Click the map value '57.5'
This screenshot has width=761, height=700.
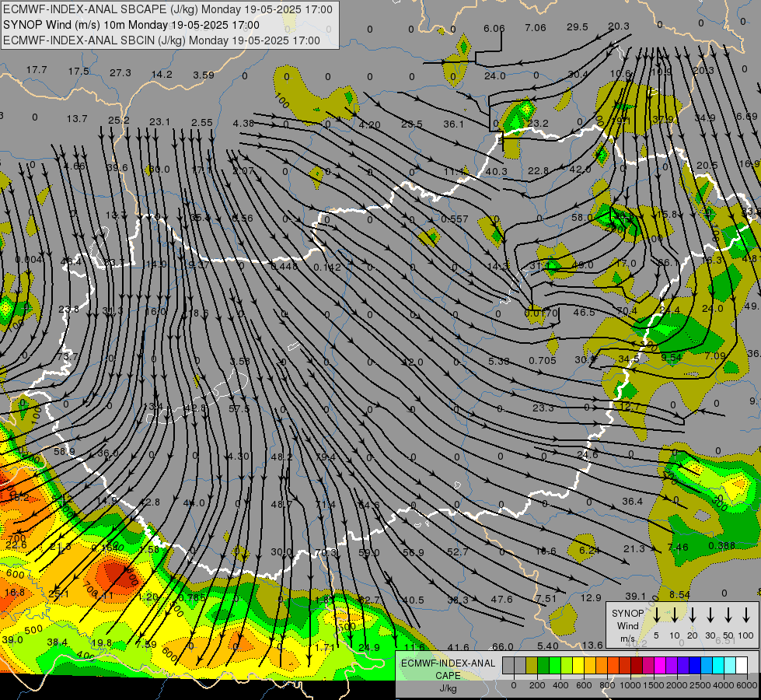[x=239, y=409]
